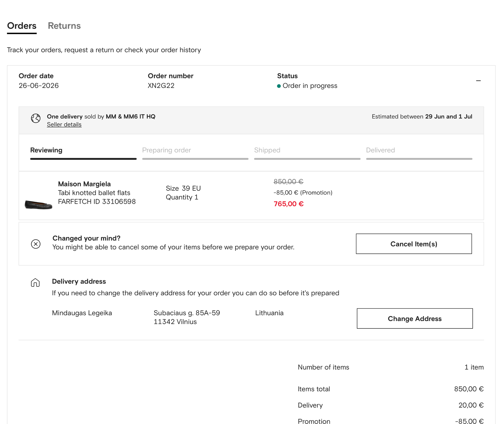The height and width of the screenshot is (424, 504).
Task: Click Tabi knotted ballet flats title
Action: [x=94, y=193]
